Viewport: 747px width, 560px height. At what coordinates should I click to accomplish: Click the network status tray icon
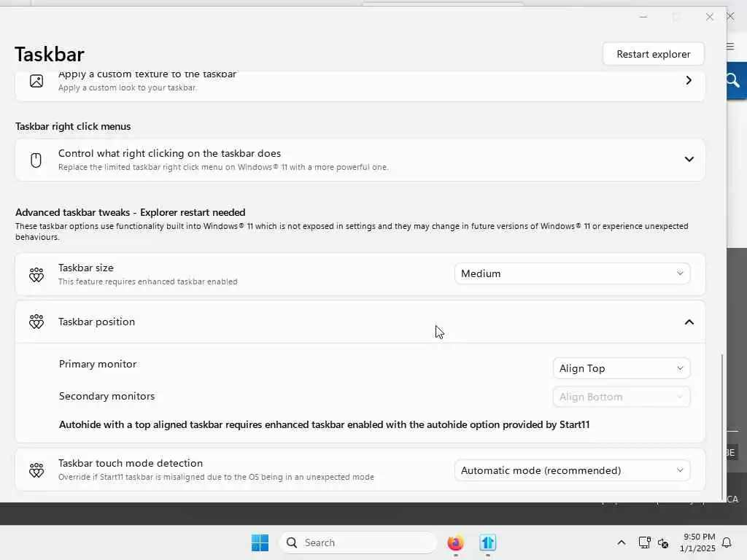[644, 542]
